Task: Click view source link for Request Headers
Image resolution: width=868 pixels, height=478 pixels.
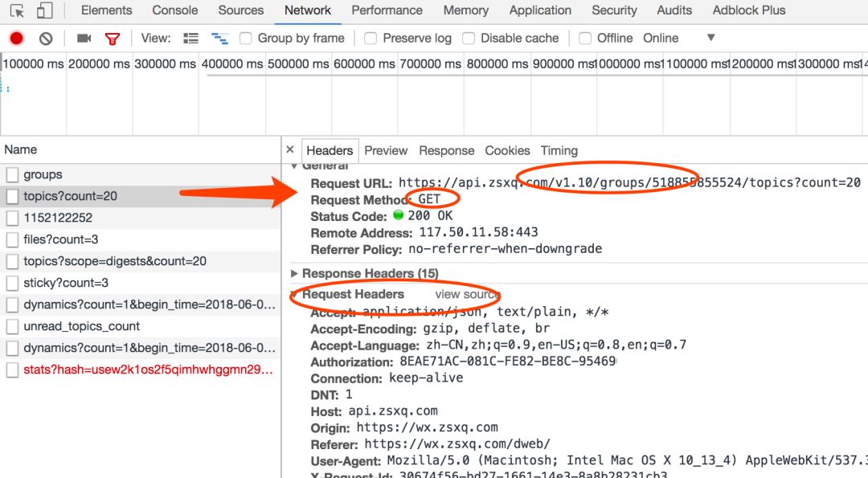Action: (466, 294)
